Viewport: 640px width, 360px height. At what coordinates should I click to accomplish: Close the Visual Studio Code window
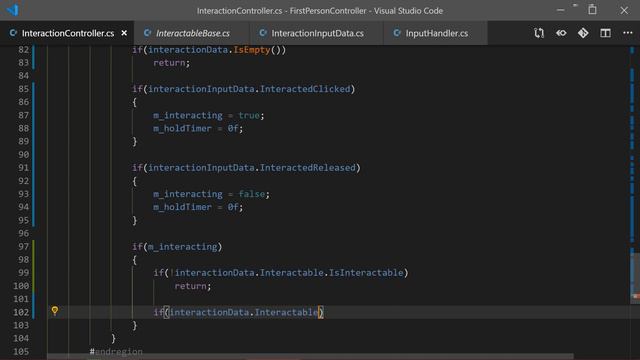click(624, 10)
